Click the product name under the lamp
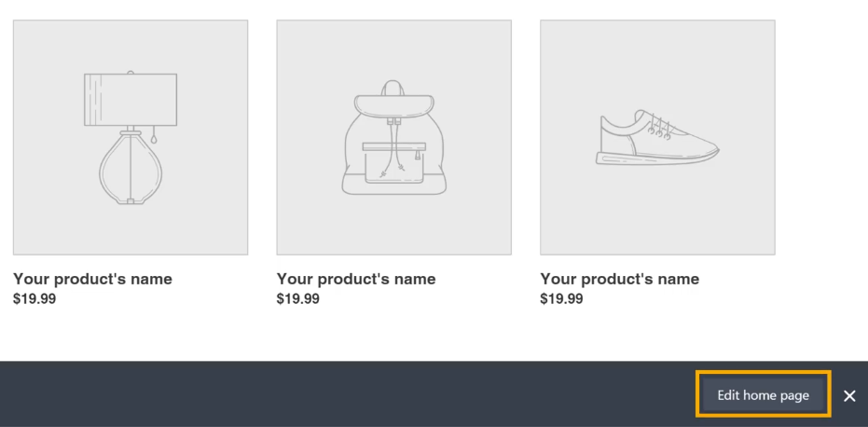This screenshot has width=868, height=427. point(92,279)
